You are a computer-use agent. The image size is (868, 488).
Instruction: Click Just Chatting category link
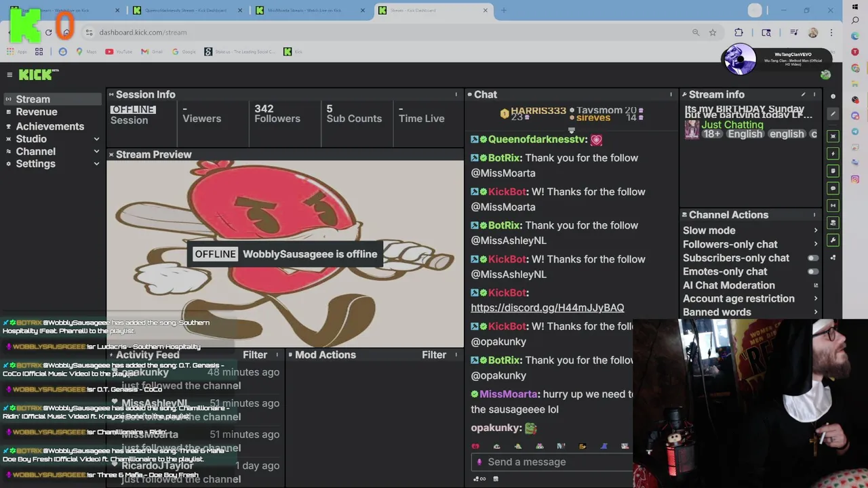click(732, 125)
